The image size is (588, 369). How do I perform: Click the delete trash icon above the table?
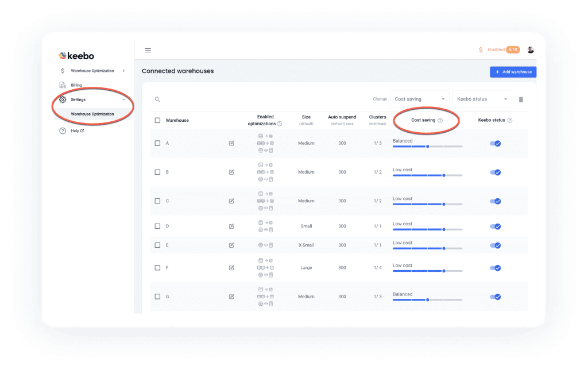click(521, 98)
